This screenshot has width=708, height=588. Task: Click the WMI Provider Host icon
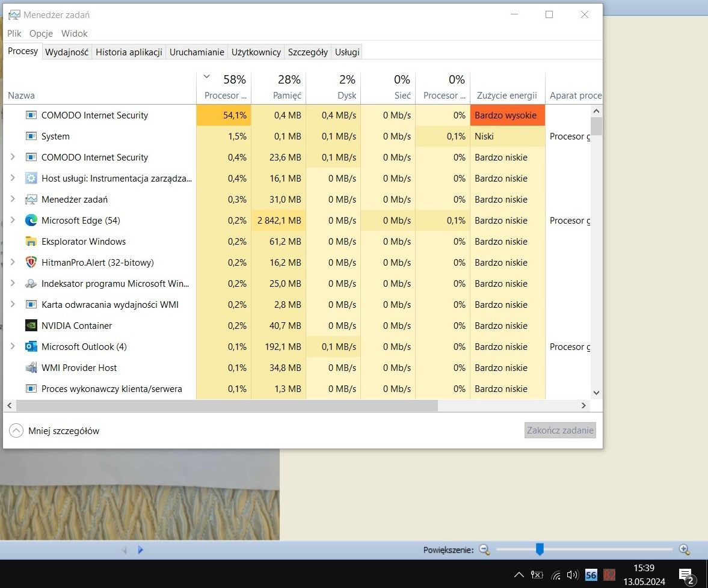point(31,368)
